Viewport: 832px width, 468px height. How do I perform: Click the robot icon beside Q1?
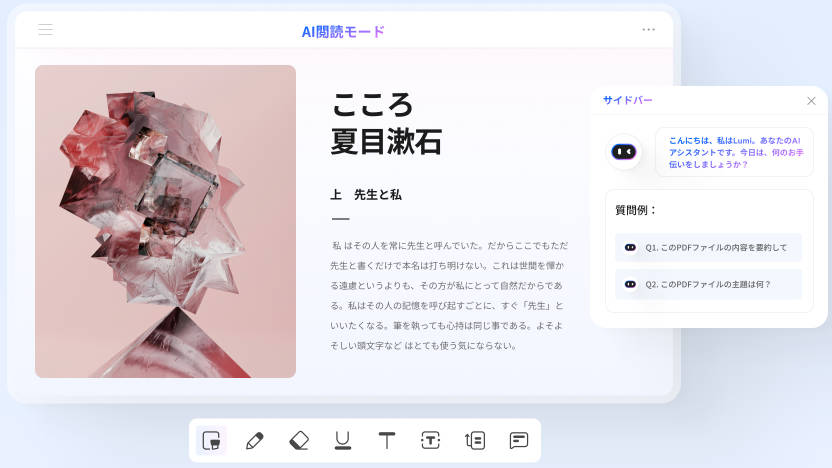(x=630, y=247)
